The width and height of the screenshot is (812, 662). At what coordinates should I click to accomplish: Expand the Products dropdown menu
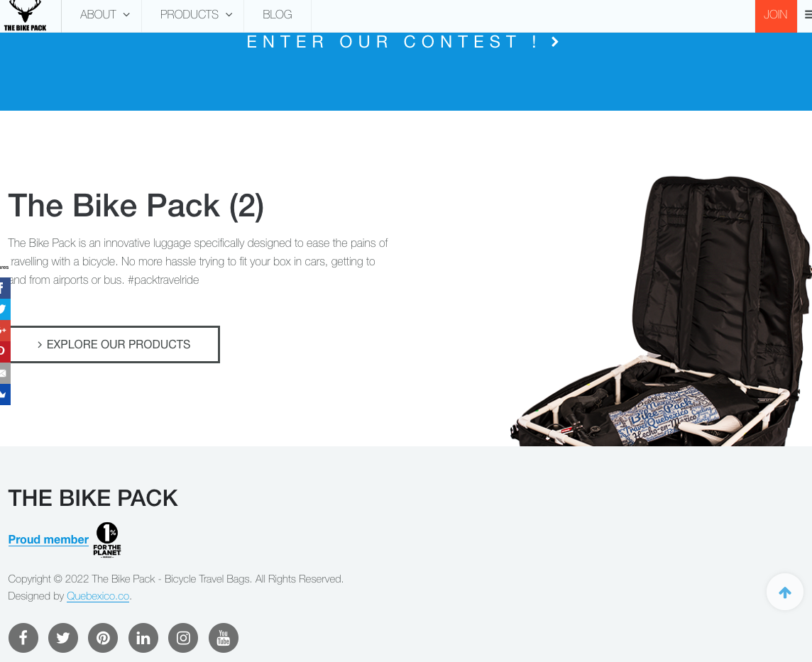196,14
